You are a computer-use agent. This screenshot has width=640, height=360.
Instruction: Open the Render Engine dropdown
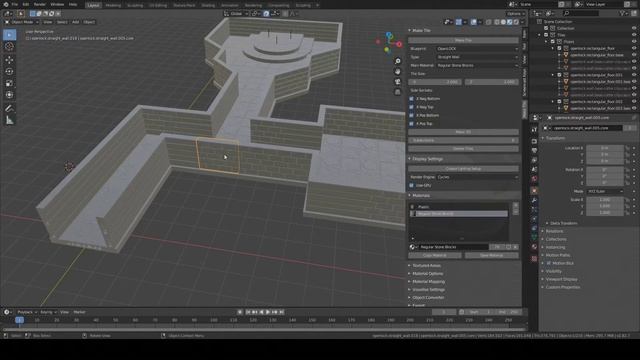click(x=477, y=177)
